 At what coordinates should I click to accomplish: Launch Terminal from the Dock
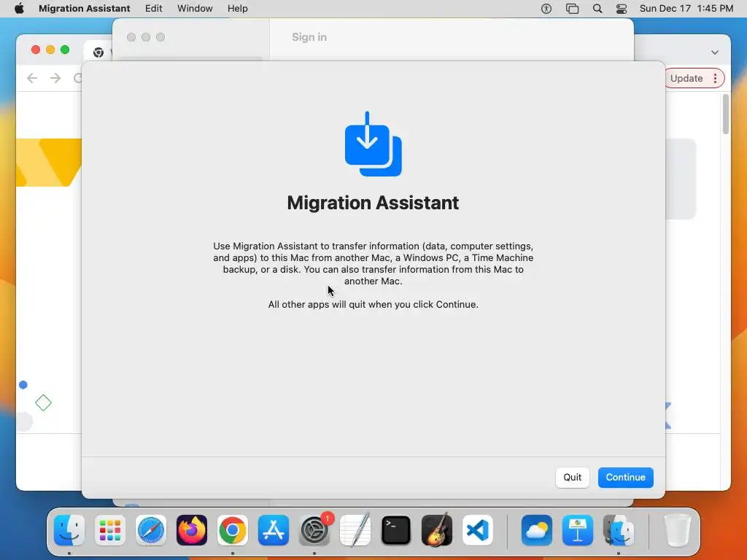pos(396,530)
